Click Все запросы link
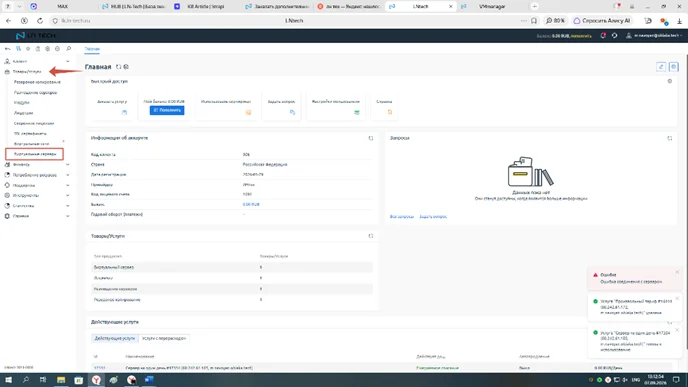This screenshot has width=688, height=387. (x=402, y=217)
